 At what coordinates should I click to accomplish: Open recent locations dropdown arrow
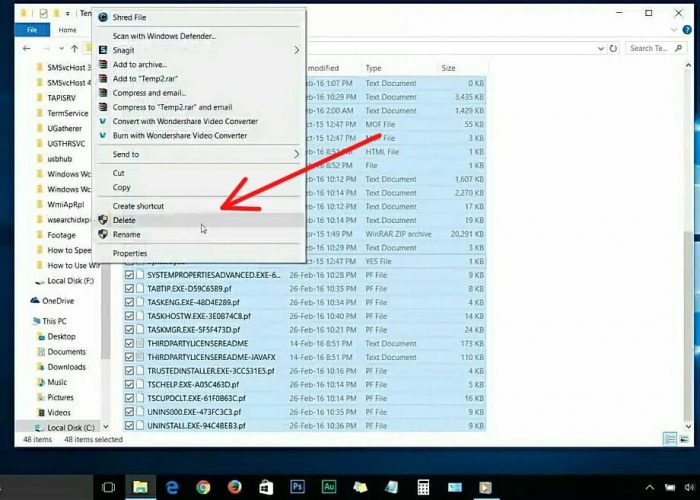tap(61, 48)
